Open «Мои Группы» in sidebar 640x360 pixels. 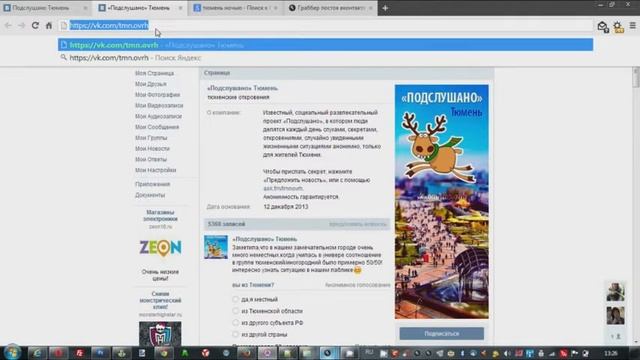coord(151,138)
